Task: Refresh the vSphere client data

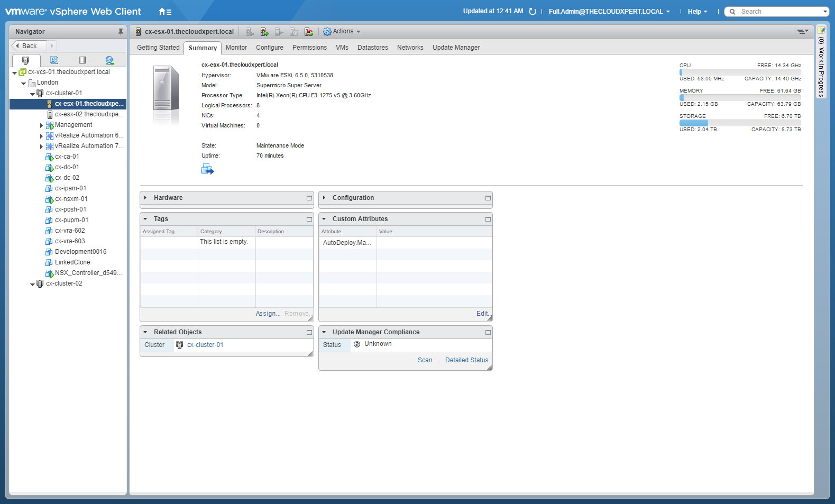Action: [533, 12]
